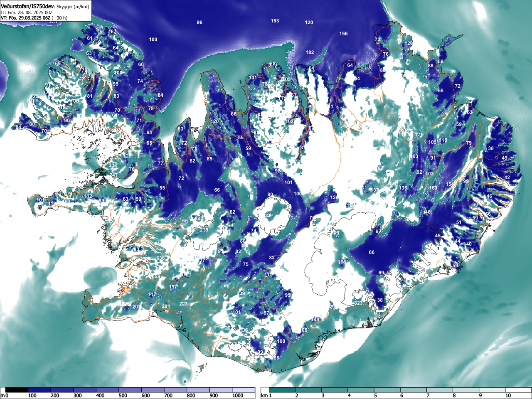Screen dimensions: 532x399
Task: Click the '5' label on the kilometre scale
Action: click(x=375, y=396)
